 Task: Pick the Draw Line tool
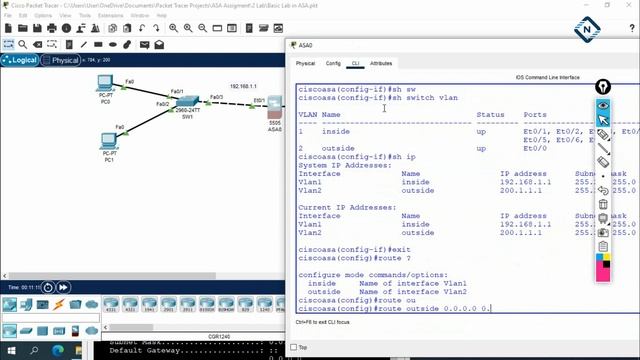[x=84, y=44]
